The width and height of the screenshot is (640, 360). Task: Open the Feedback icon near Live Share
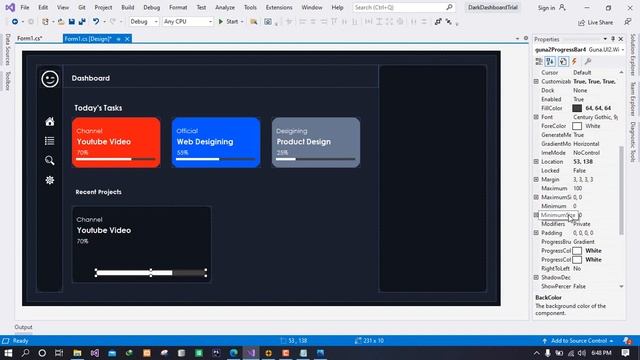click(628, 22)
